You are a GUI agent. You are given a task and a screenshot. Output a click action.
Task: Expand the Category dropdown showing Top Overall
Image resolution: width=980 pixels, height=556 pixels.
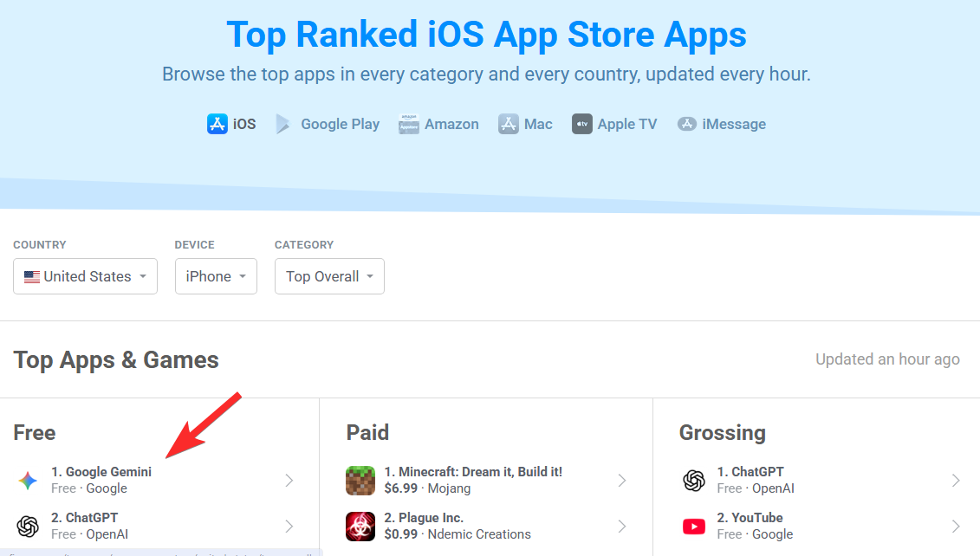click(329, 276)
